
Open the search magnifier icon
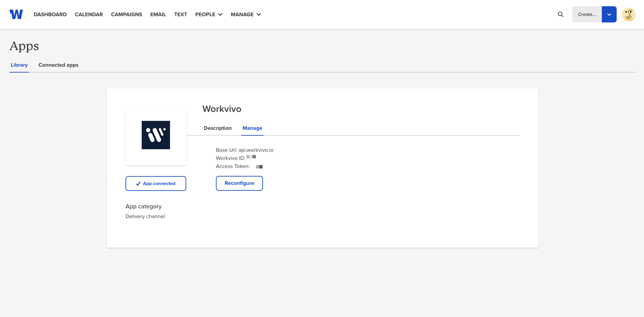561,14
